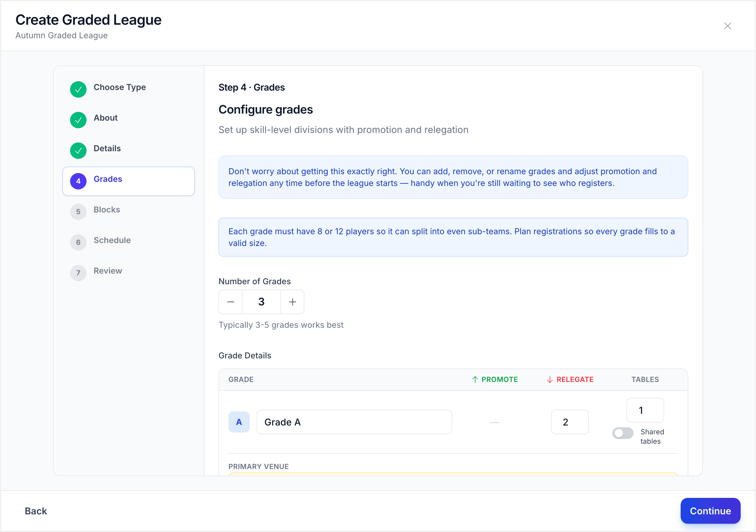Click the Number of Grades value field
Viewport: 756px width, 532px height.
[x=261, y=302]
